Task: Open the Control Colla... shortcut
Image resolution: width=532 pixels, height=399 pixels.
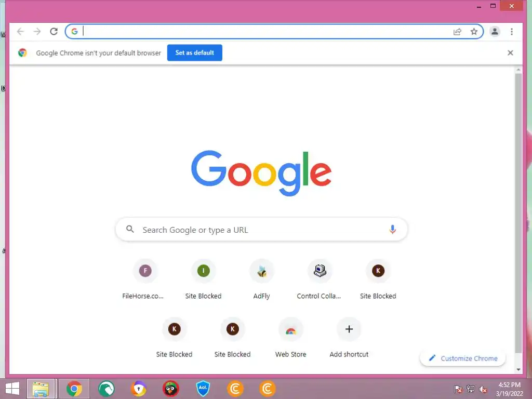Action: tap(319, 280)
